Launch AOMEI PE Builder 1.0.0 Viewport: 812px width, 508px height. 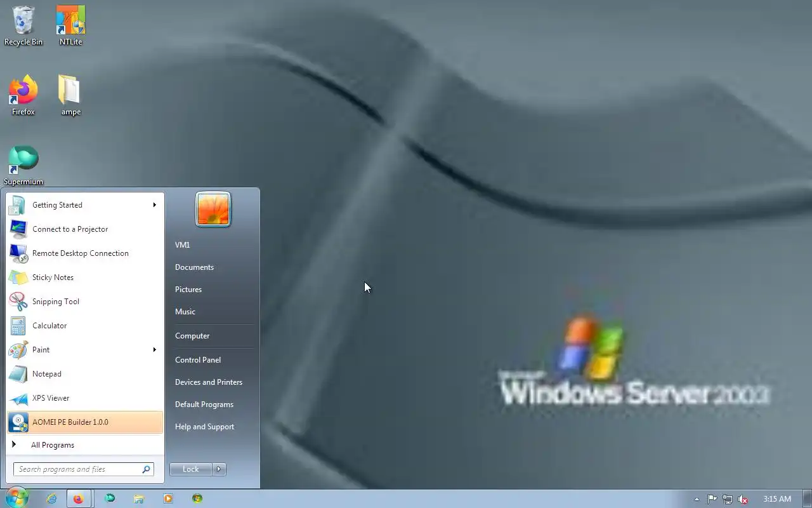85,422
